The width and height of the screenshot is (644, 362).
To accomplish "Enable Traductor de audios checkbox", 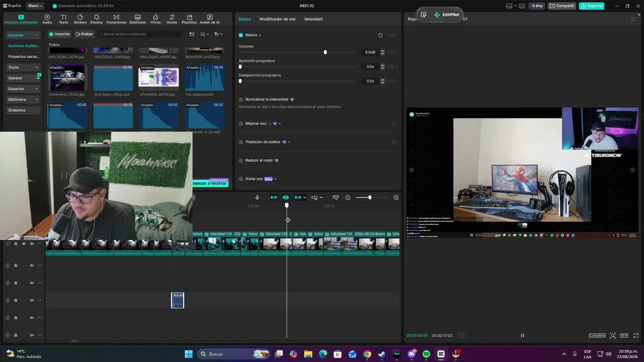I will click(240, 142).
